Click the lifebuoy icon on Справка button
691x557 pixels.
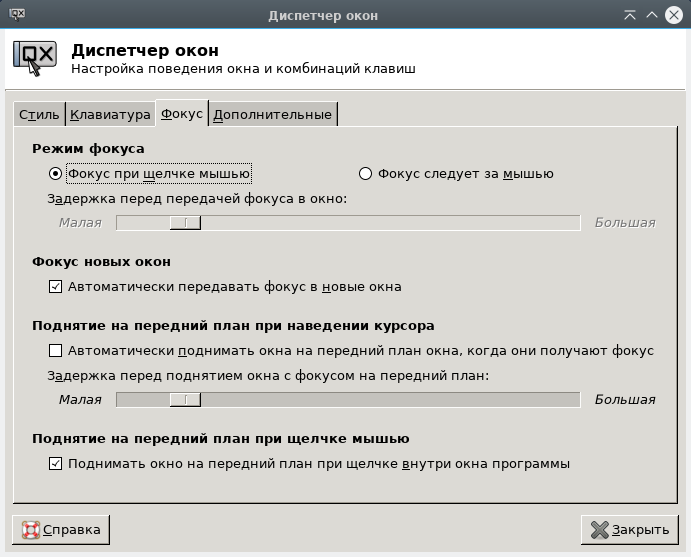click(x=31, y=529)
